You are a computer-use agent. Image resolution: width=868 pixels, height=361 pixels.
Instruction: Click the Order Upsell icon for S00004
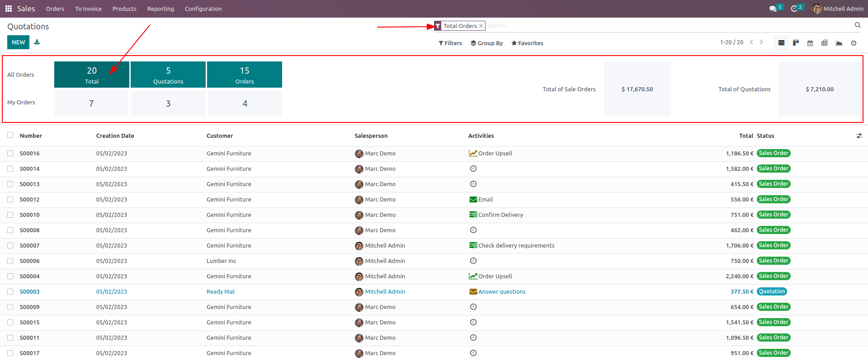tap(473, 276)
